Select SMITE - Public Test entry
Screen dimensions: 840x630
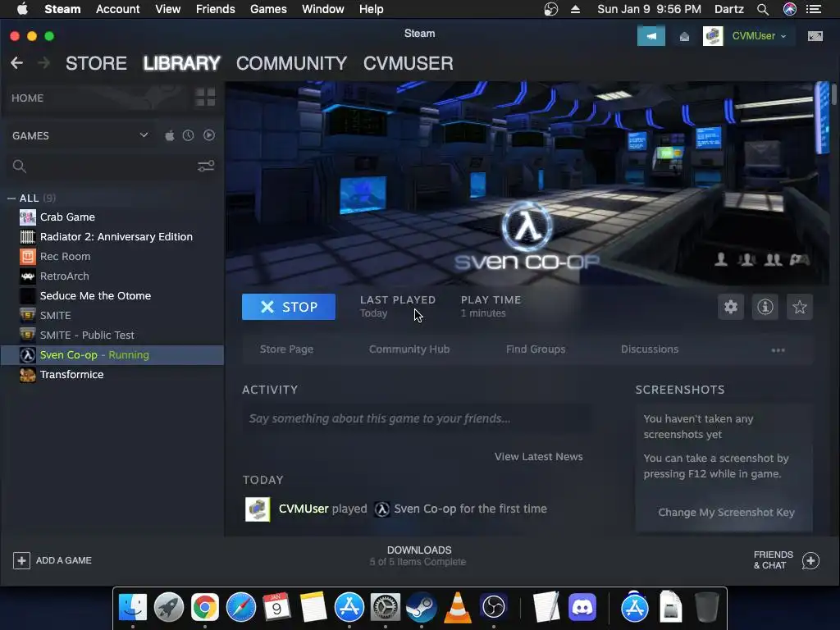tap(112, 336)
